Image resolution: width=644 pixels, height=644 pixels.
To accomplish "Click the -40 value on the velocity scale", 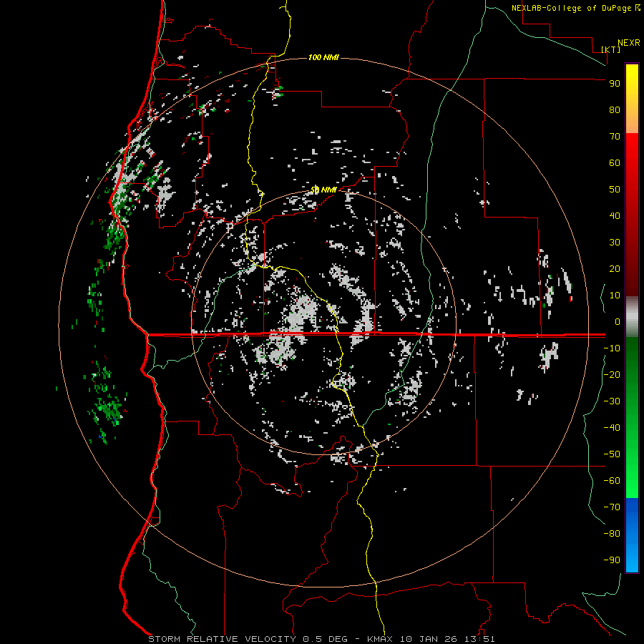I will click(x=612, y=428).
